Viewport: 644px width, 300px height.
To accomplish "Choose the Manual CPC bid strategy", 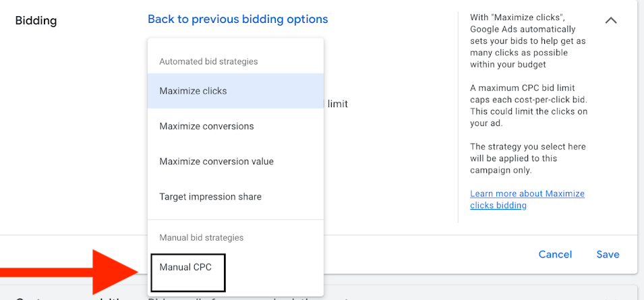I will (185, 267).
